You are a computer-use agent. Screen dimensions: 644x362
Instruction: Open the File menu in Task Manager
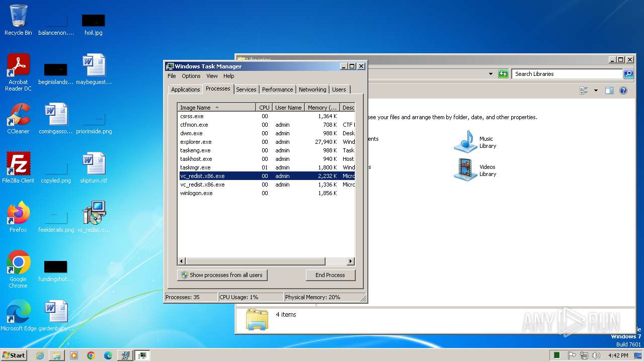[172, 76]
